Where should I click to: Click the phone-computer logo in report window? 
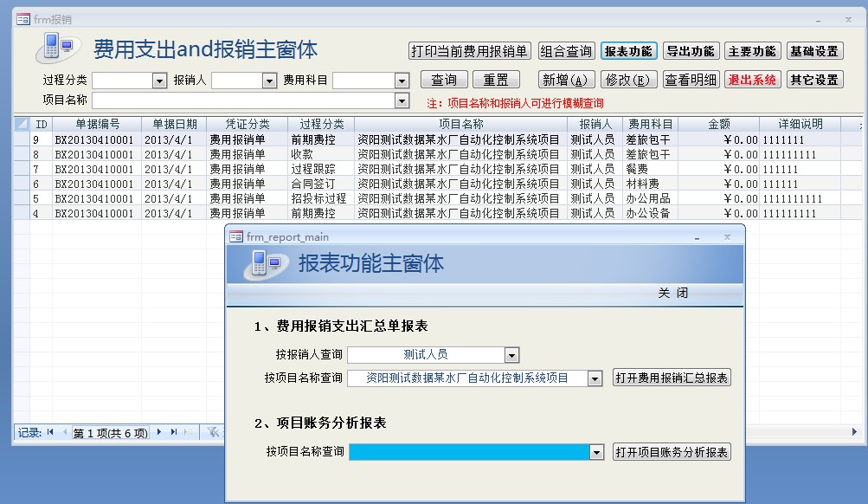[x=266, y=265]
